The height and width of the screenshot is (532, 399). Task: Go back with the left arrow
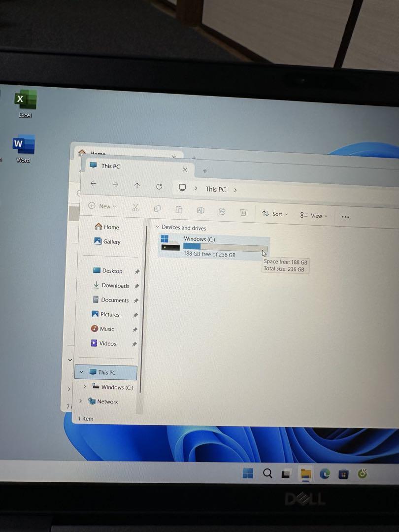(x=93, y=184)
